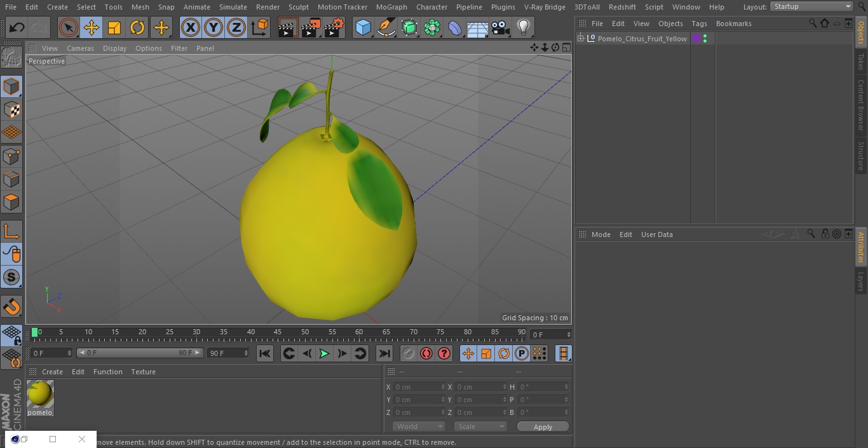
Task: Toggle Parameter keyframe recording P button
Action: [522, 353]
